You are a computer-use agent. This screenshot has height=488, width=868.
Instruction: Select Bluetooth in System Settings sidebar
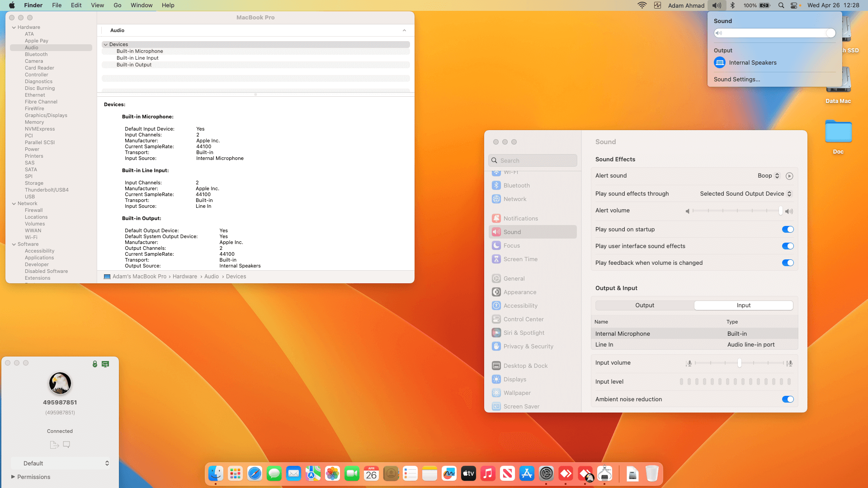pos(533,186)
